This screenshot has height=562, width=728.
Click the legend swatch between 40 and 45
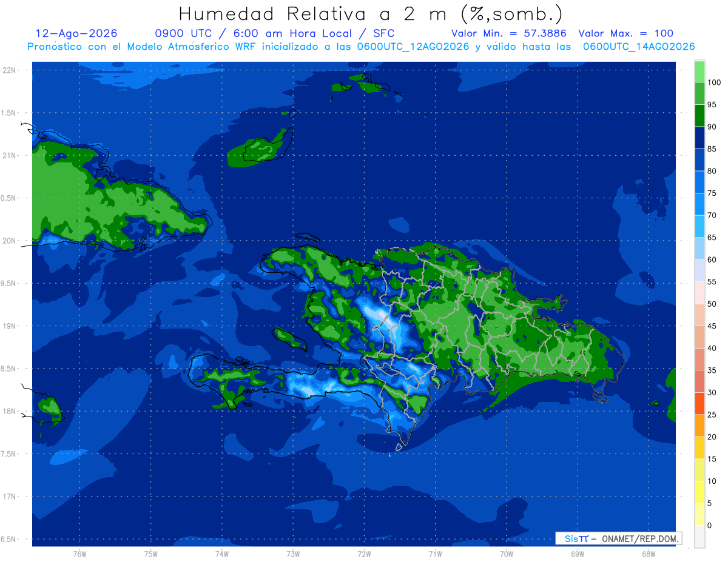[x=699, y=336]
